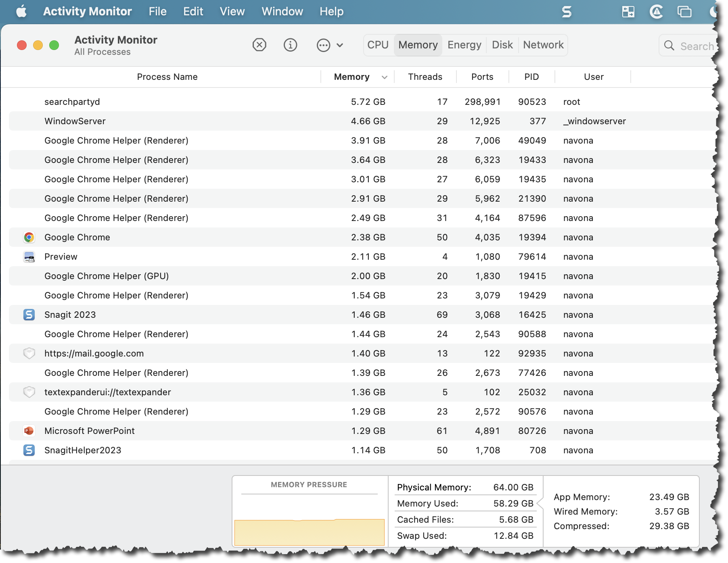Screen dimensions: 728x563
Task: Open the Apple menu logo
Action: point(21,11)
